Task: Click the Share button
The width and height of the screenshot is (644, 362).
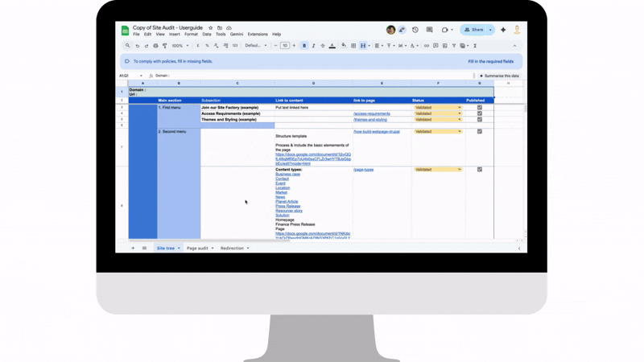Action: (474, 30)
